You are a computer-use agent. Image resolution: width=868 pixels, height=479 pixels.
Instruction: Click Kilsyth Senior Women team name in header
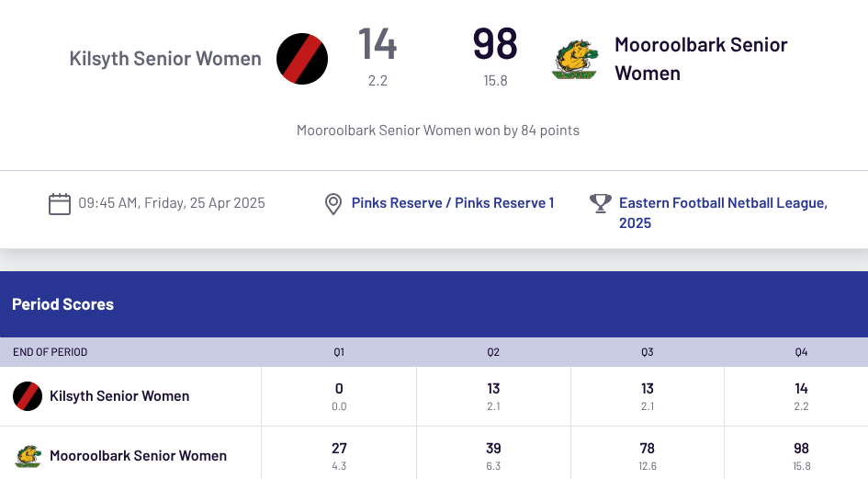point(165,59)
